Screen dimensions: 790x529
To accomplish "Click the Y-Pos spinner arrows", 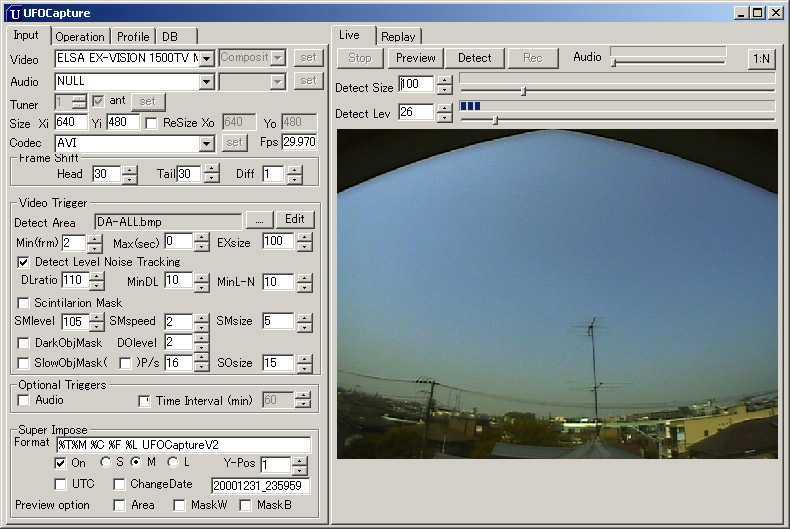I will (300, 466).
